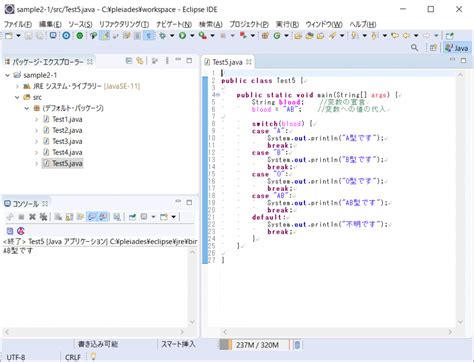
Task: Open the 編集(E) menu
Action: (x=50, y=24)
